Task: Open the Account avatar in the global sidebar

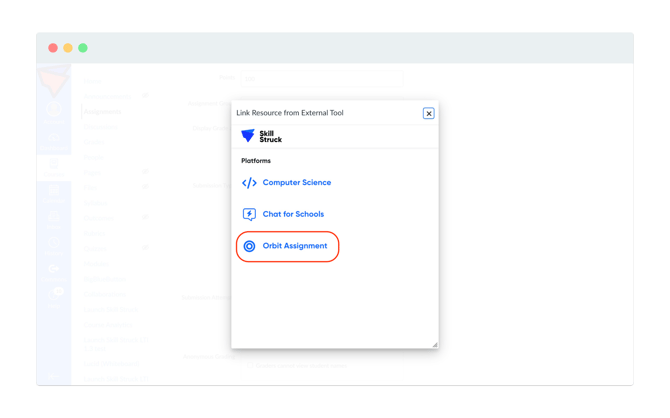Action: [x=54, y=109]
